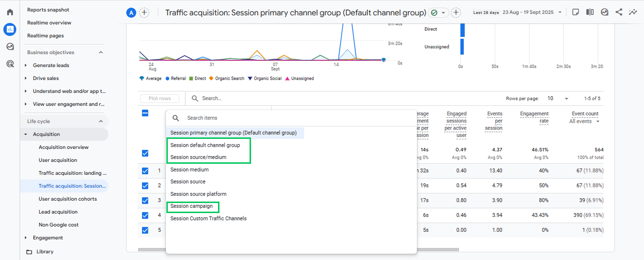Image resolution: width=644 pixels, height=260 pixels.
Task: Uncheck the row 1 checkbox
Action: click(145, 171)
